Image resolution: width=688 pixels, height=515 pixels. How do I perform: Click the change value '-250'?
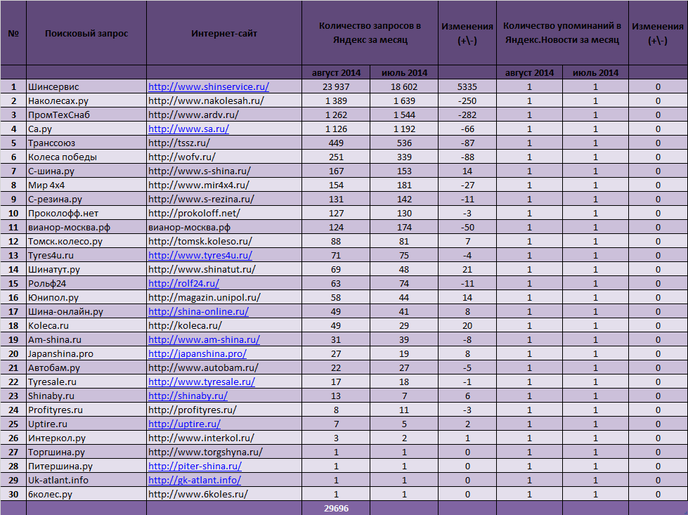[467, 101]
